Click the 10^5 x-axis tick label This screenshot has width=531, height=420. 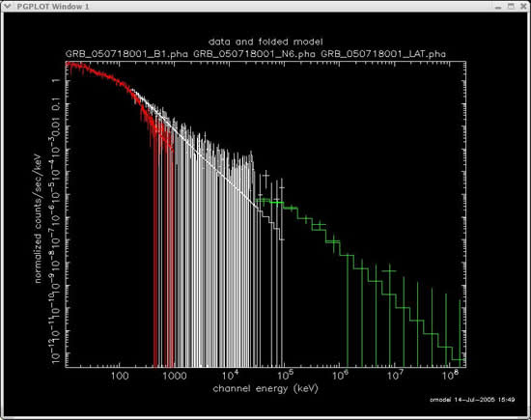(x=285, y=375)
